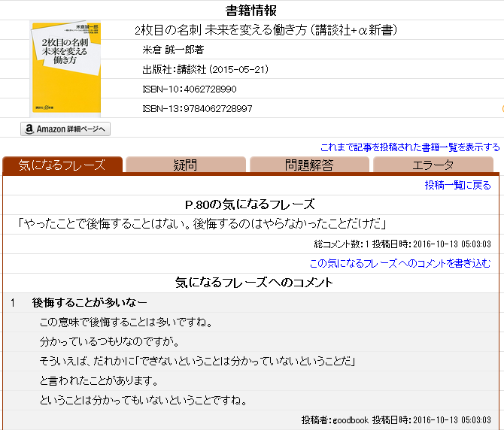Go back via 投稿一覧に戻る link

click(x=457, y=185)
